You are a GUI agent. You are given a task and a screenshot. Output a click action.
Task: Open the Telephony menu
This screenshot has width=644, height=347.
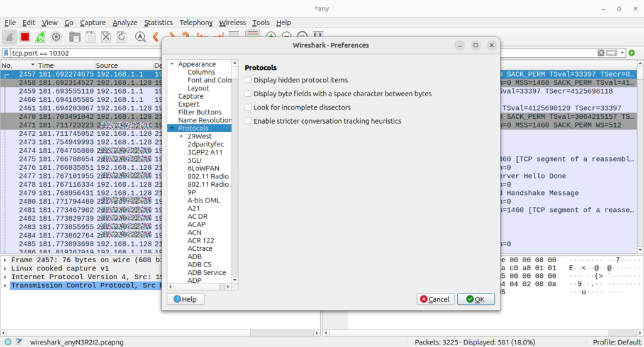click(196, 23)
